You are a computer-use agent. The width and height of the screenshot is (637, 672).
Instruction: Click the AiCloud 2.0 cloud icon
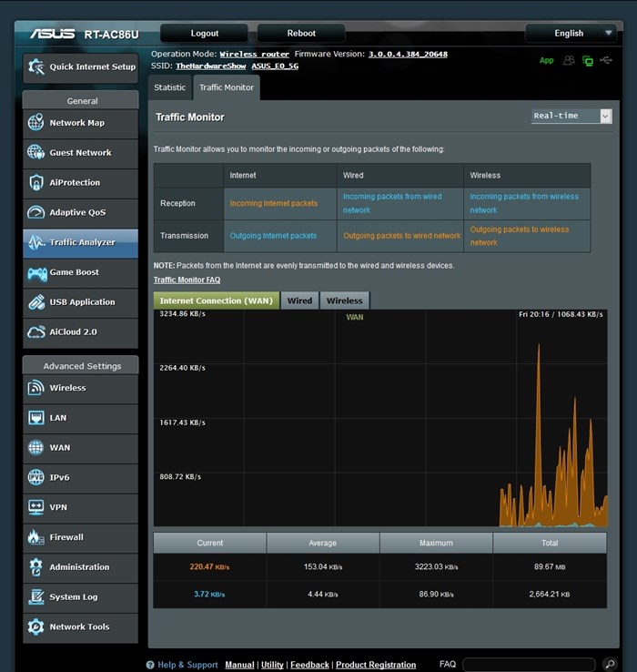tap(35, 332)
